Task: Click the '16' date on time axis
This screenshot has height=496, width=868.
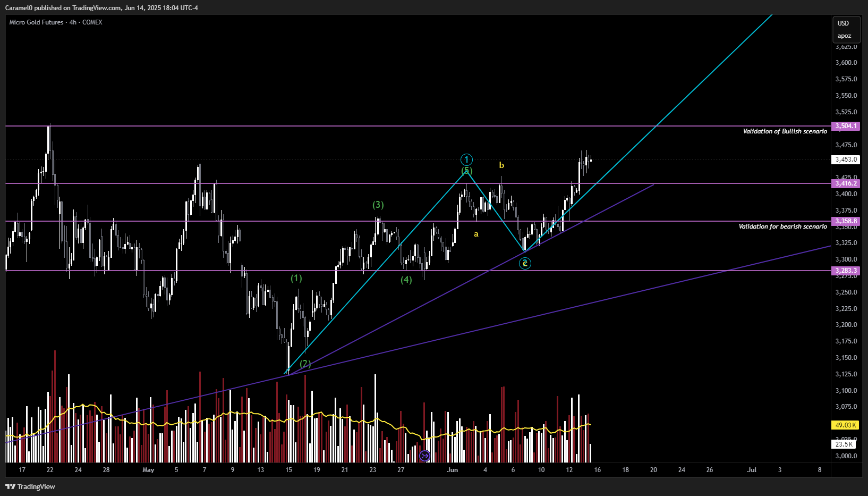Action: (598, 470)
